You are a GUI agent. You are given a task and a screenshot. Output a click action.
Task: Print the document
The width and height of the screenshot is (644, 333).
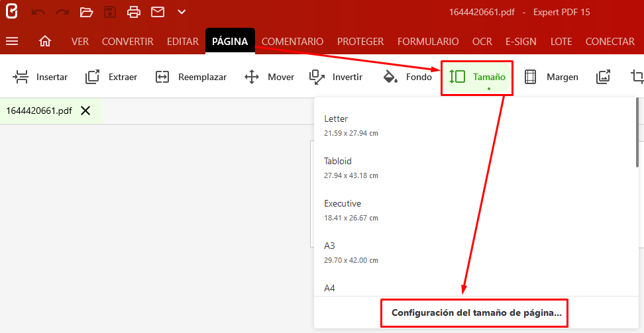click(134, 13)
